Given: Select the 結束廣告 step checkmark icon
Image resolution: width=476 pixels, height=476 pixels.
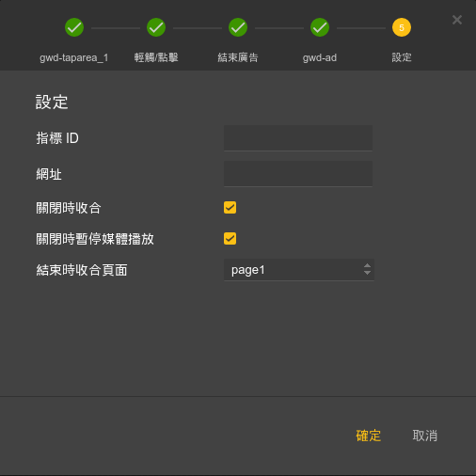Looking at the screenshot, I should click(x=238, y=27).
